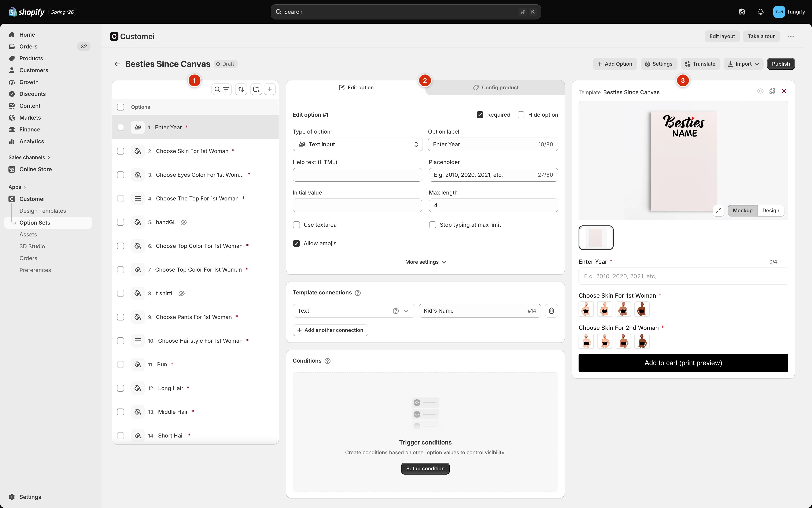
Task: Close the template preview panel
Action: click(x=784, y=91)
